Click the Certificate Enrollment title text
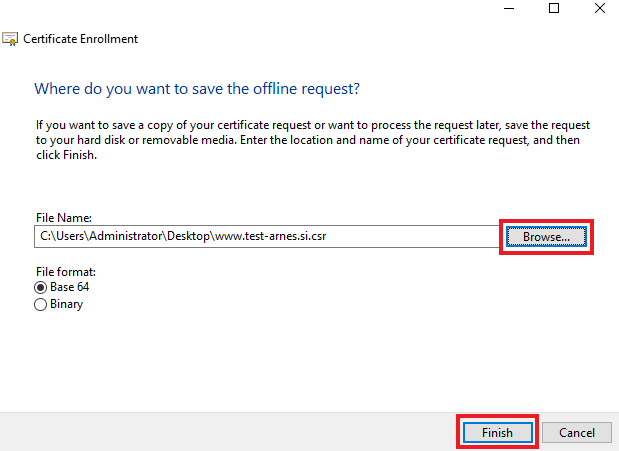This screenshot has height=451, width=619. point(81,39)
